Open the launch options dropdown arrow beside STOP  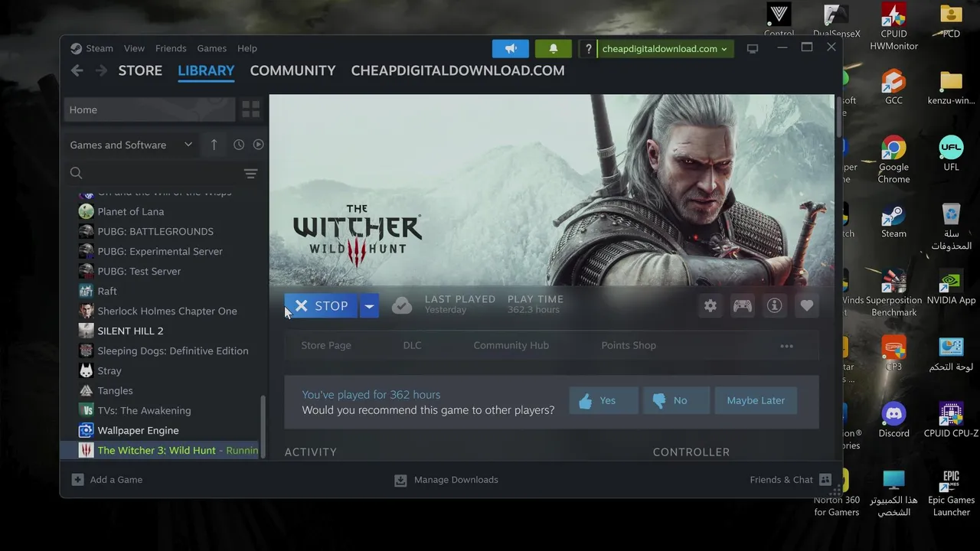click(x=369, y=306)
